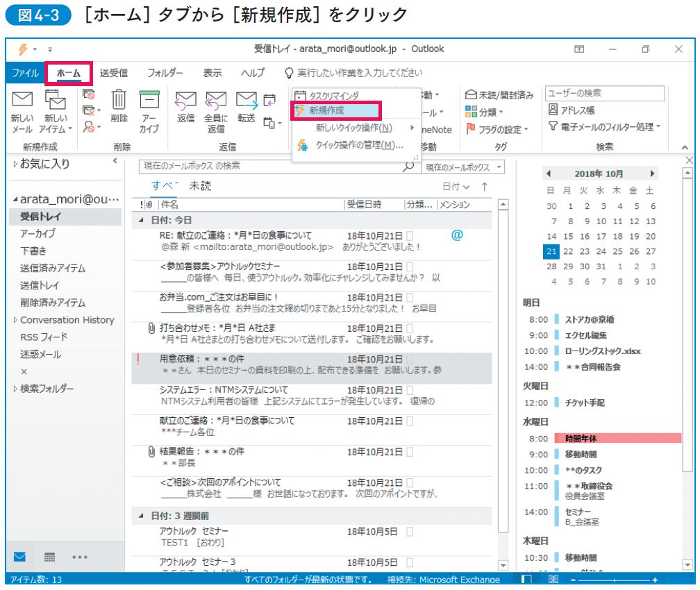Toggle category box of TEST1 mail
This screenshot has height=590, width=700.
(410, 532)
